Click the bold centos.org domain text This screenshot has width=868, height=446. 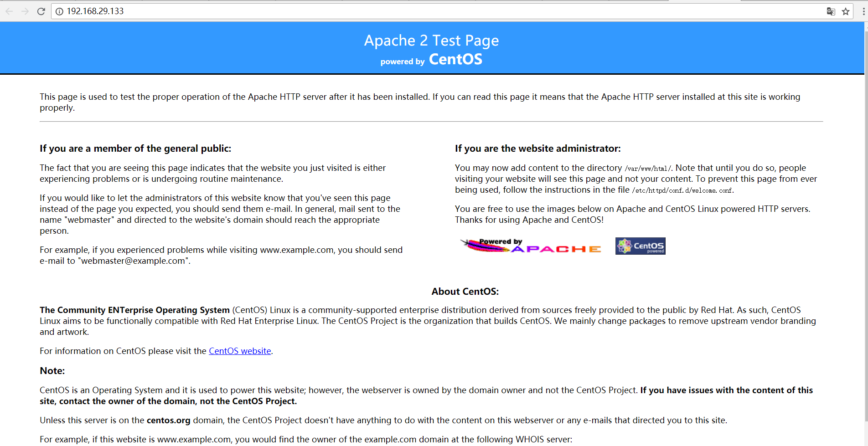click(x=169, y=420)
